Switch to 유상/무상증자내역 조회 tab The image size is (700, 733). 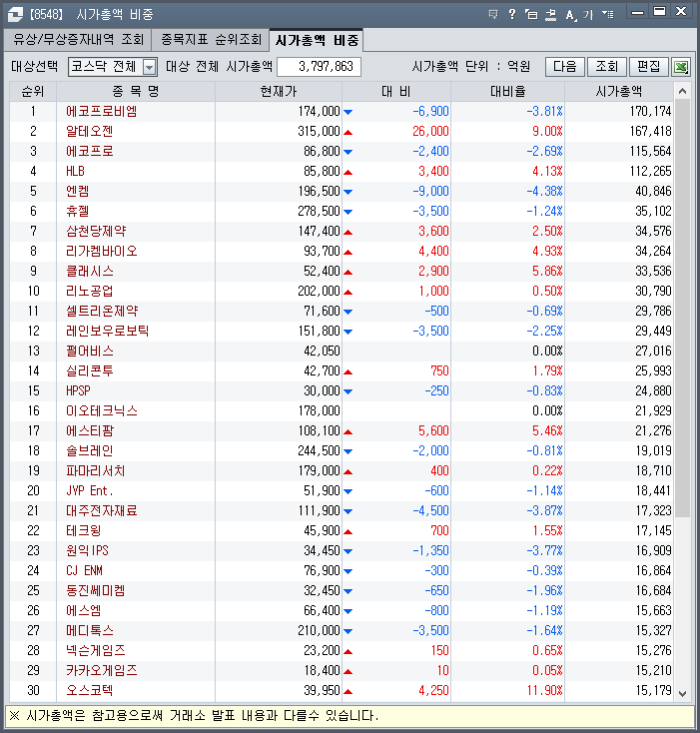(x=78, y=40)
